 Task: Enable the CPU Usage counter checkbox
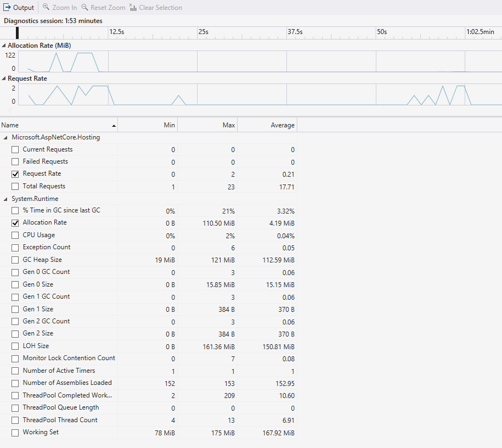[14, 235]
